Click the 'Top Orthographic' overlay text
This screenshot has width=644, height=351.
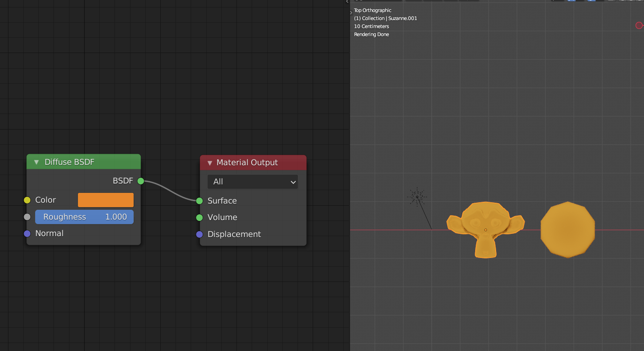pyautogui.click(x=373, y=10)
